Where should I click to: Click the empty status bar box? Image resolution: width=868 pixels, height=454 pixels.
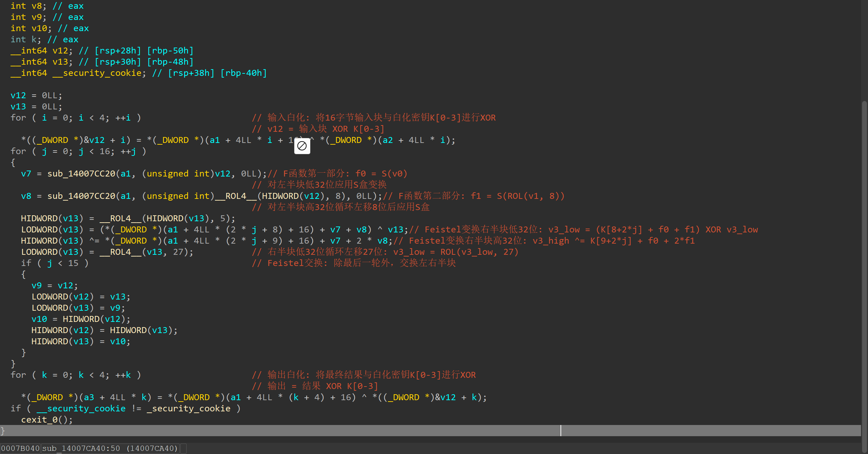[x=183, y=448]
